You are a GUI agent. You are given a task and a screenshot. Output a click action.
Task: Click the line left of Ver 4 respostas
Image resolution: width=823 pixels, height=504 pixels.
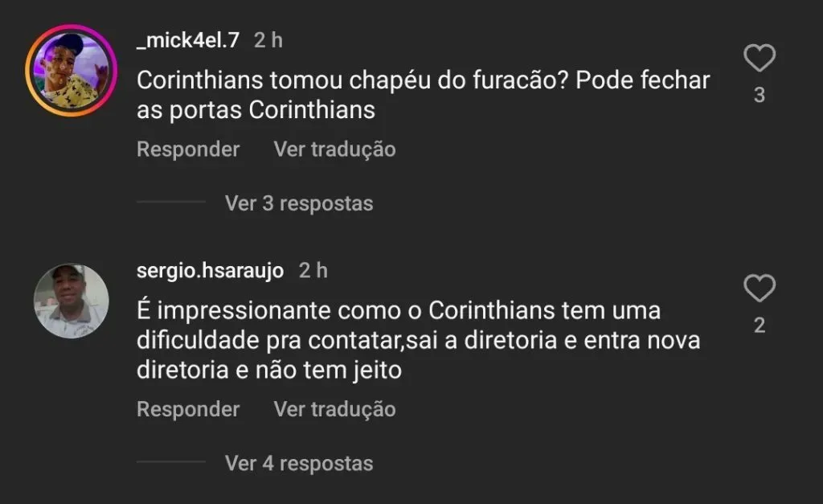(x=170, y=463)
